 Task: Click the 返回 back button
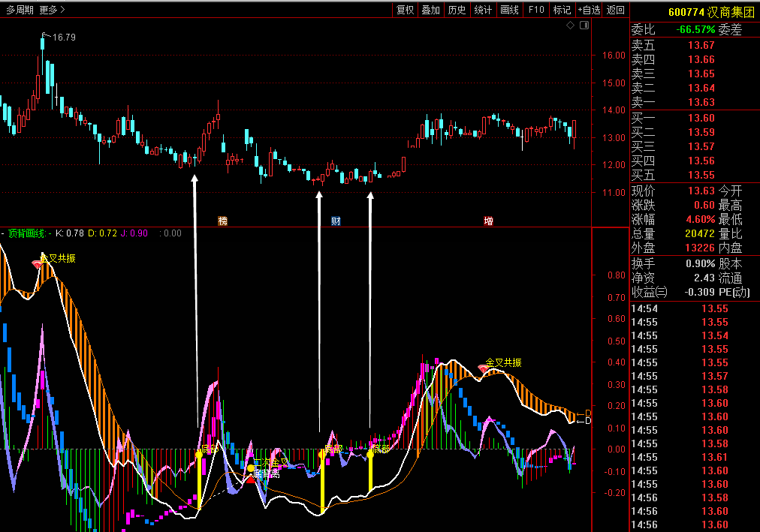click(x=616, y=10)
